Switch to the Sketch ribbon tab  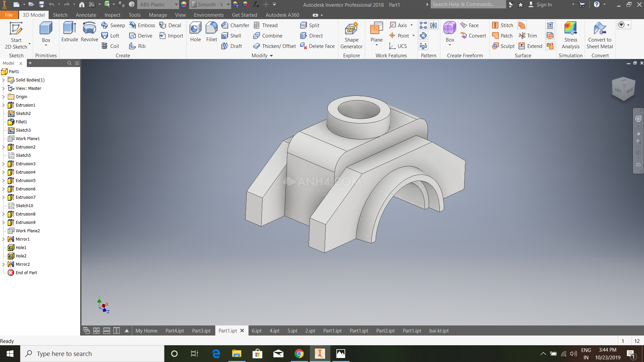60,15
